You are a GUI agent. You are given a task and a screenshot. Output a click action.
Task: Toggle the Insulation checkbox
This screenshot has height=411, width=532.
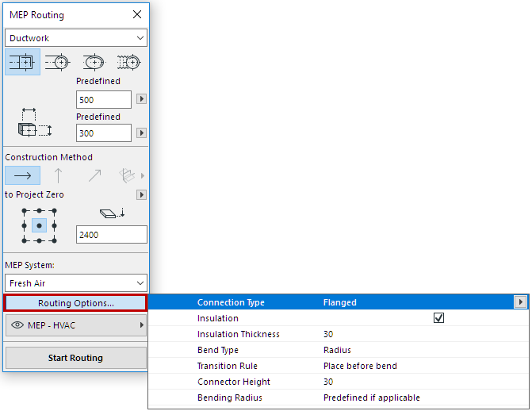click(x=438, y=318)
